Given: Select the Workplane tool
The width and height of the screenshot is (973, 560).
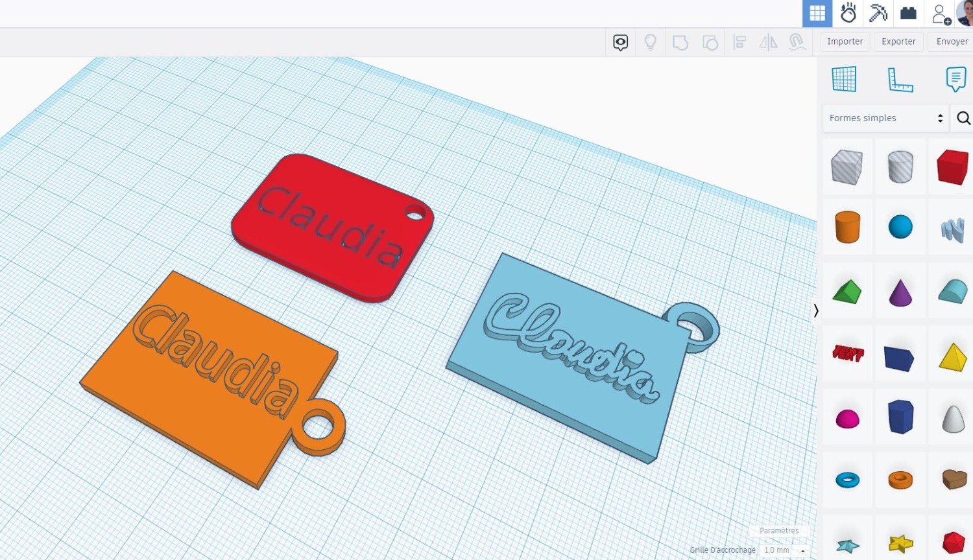Looking at the screenshot, I should pos(844,79).
